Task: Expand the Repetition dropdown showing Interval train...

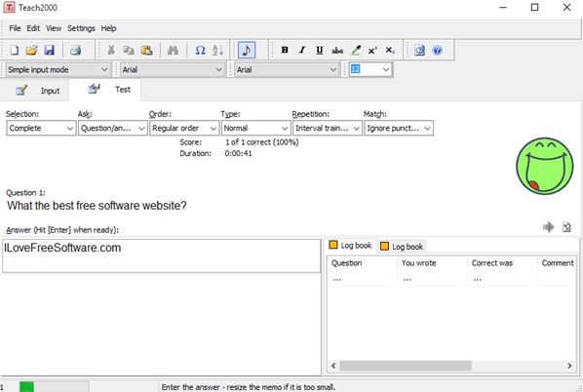Action: pyautogui.click(x=328, y=128)
